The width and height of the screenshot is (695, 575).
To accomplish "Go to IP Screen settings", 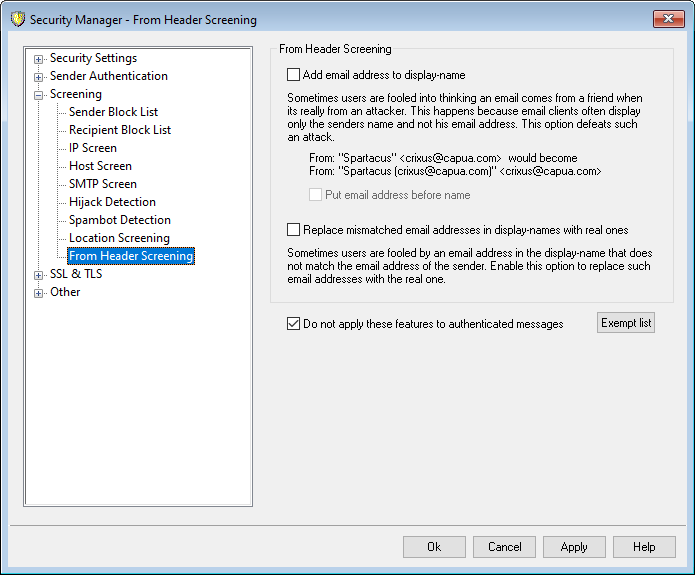I will [92, 148].
